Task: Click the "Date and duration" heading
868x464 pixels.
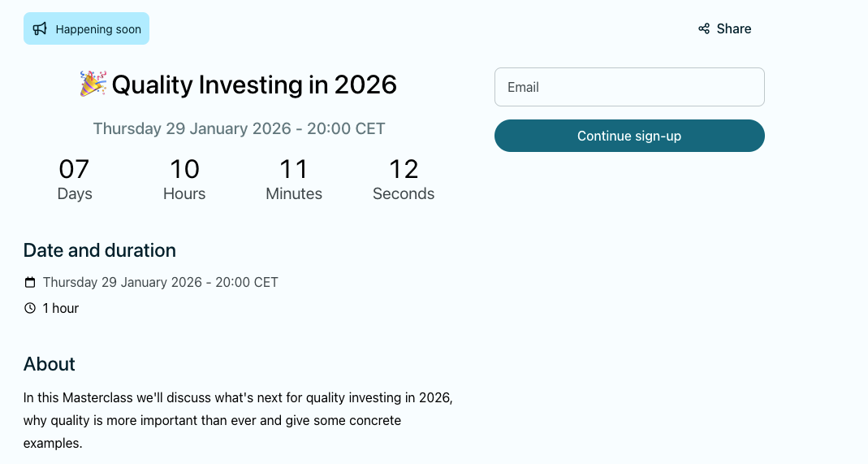Action: (100, 250)
